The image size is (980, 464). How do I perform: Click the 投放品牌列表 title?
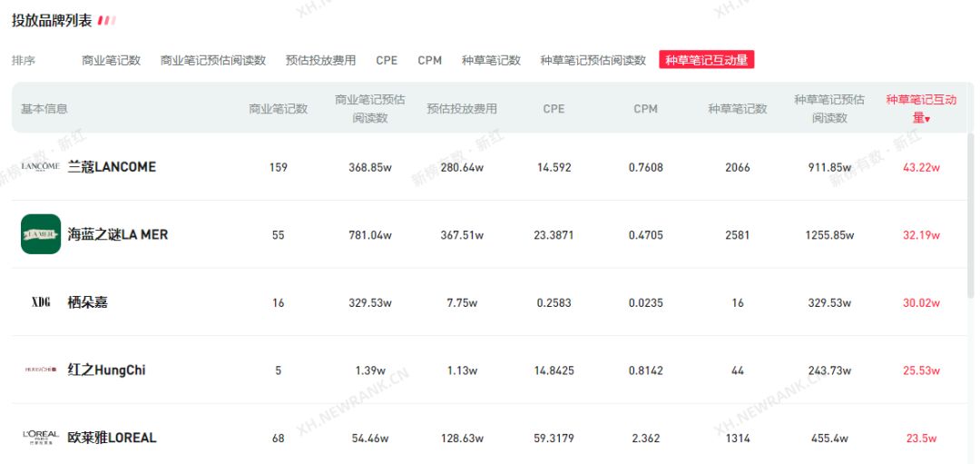[52, 21]
